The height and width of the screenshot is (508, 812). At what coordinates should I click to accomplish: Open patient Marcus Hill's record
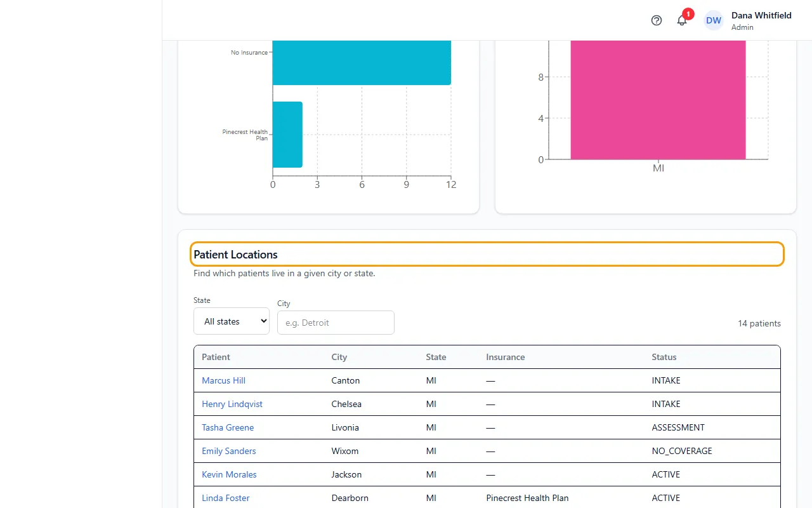click(223, 380)
